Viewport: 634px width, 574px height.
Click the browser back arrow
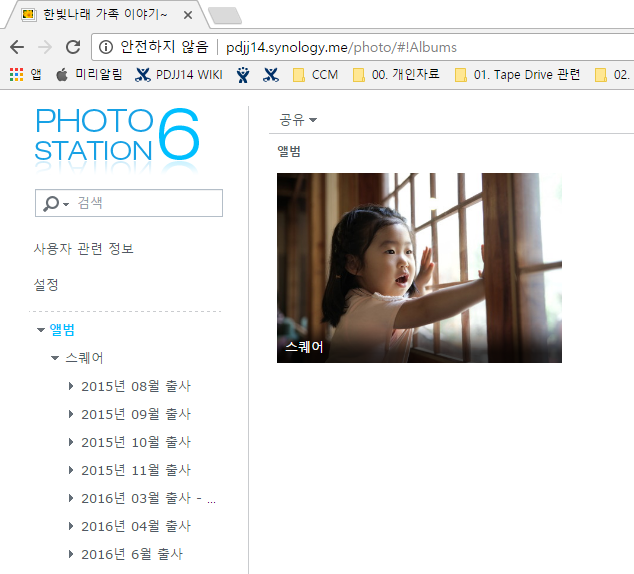17,47
